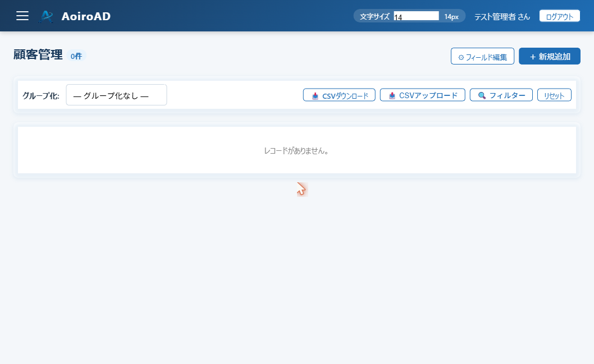The width and height of the screenshot is (594, 364).
Task: Click the AoiroAD logo icon
Action: (x=46, y=16)
